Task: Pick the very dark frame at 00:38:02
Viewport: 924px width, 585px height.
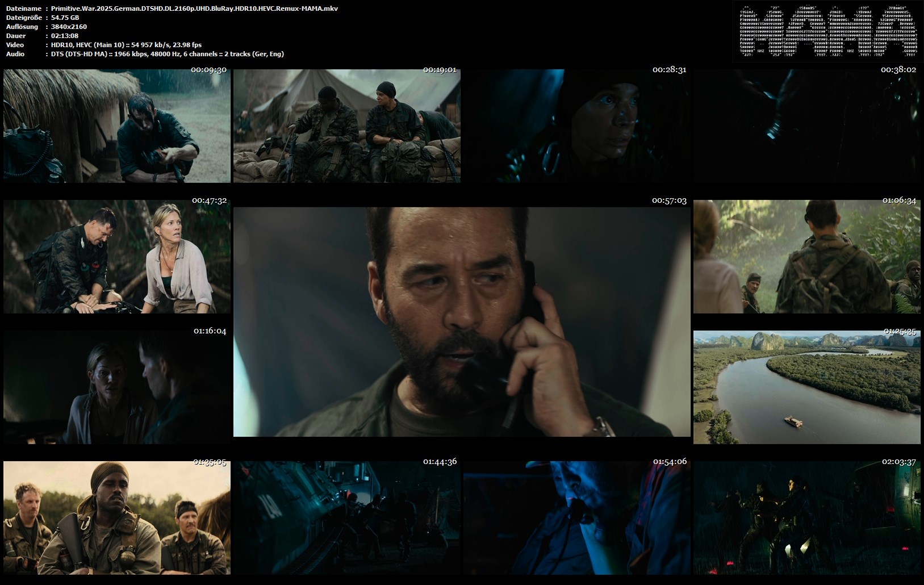Action: (807, 126)
